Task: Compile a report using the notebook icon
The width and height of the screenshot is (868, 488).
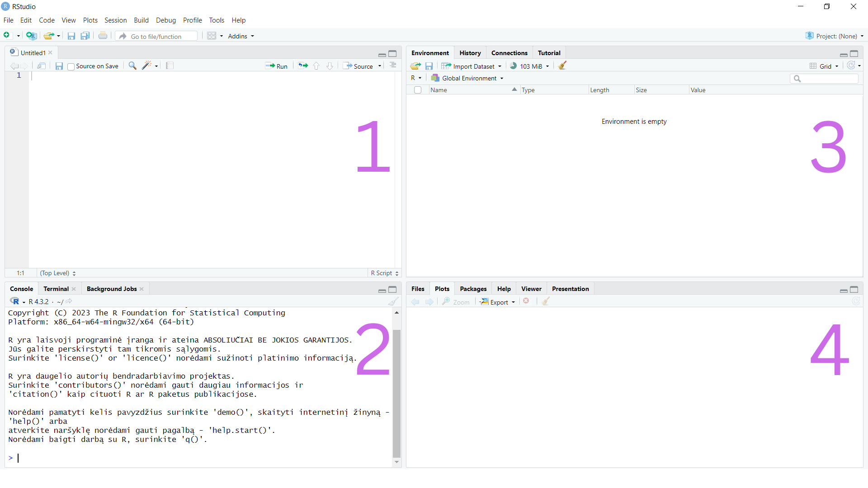Action: pyautogui.click(x=170, y=66)
